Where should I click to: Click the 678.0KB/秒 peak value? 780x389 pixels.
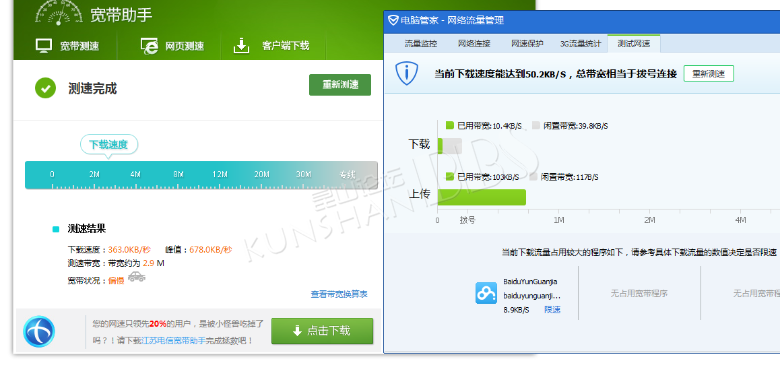(x=210, y=250)
